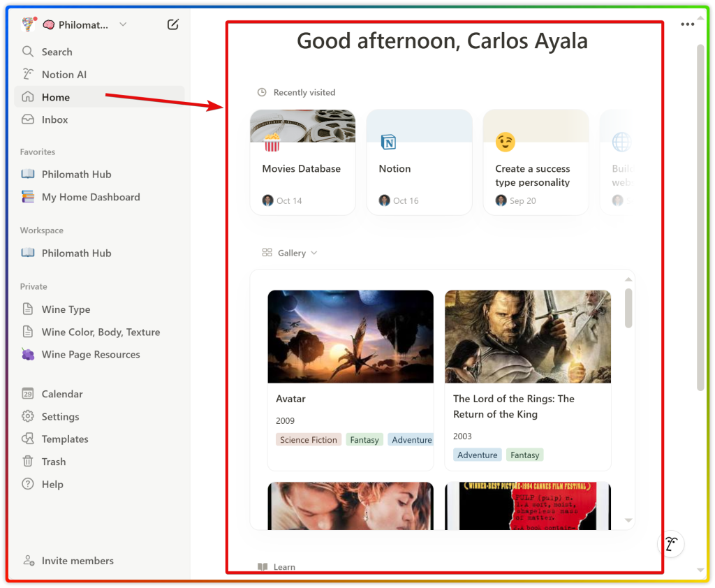Open Calendar from the sidebar
The image size is (715, 588).
(x=99, y=394)
